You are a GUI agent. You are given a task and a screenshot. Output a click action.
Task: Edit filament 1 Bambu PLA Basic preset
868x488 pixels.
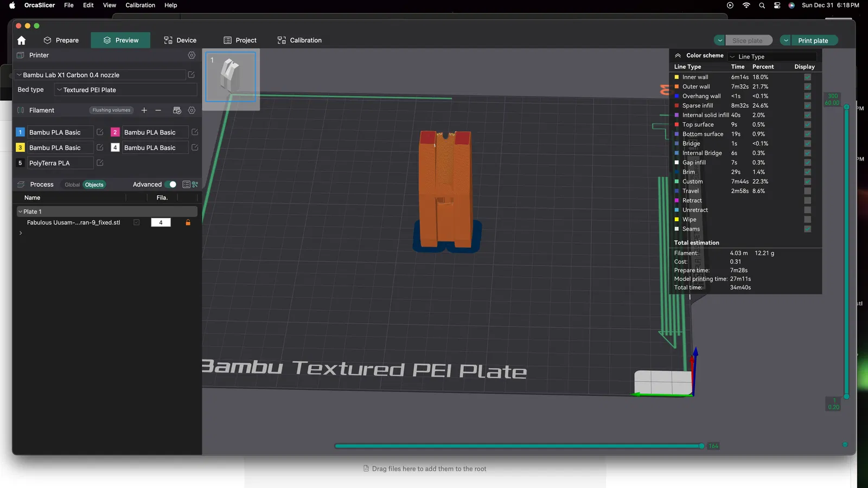(x=100, y=132)
